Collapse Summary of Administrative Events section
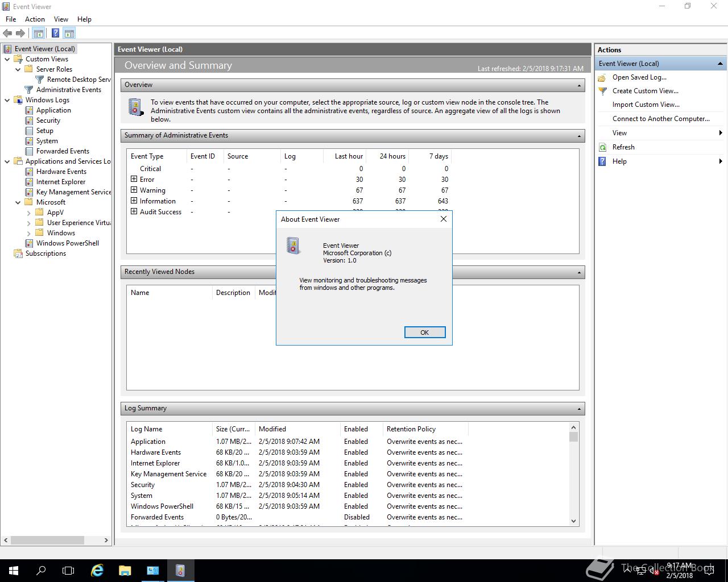The width and height of the screenshot is (728, 582). pos(579,136)
